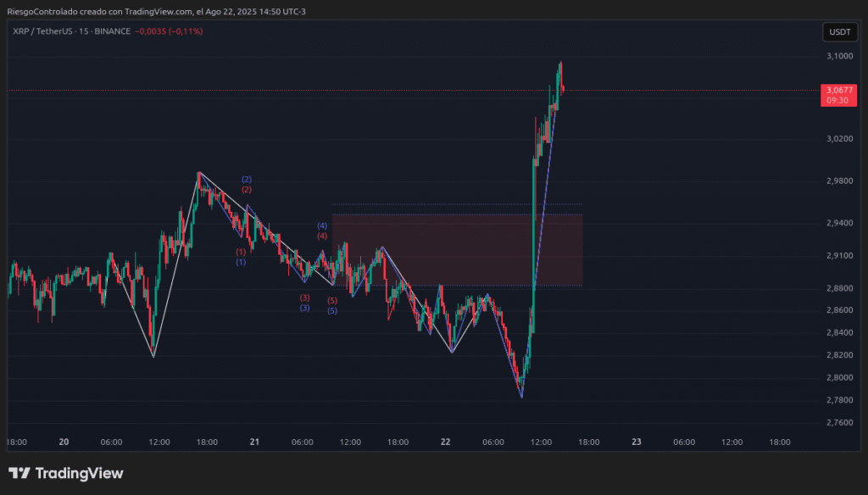This screenshot has height=495, width=868.
Task: Click the 2,7600 price axis label
Action: point(839,422)
